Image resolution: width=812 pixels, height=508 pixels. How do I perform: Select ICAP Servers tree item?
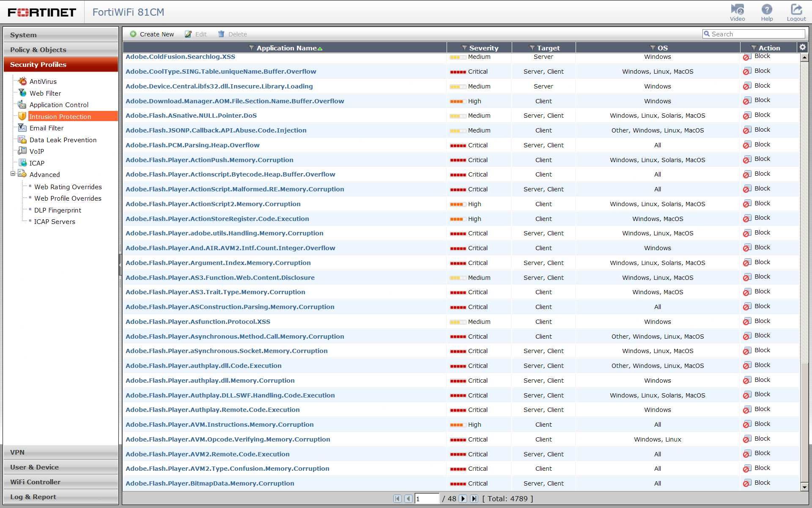[55, 221]
